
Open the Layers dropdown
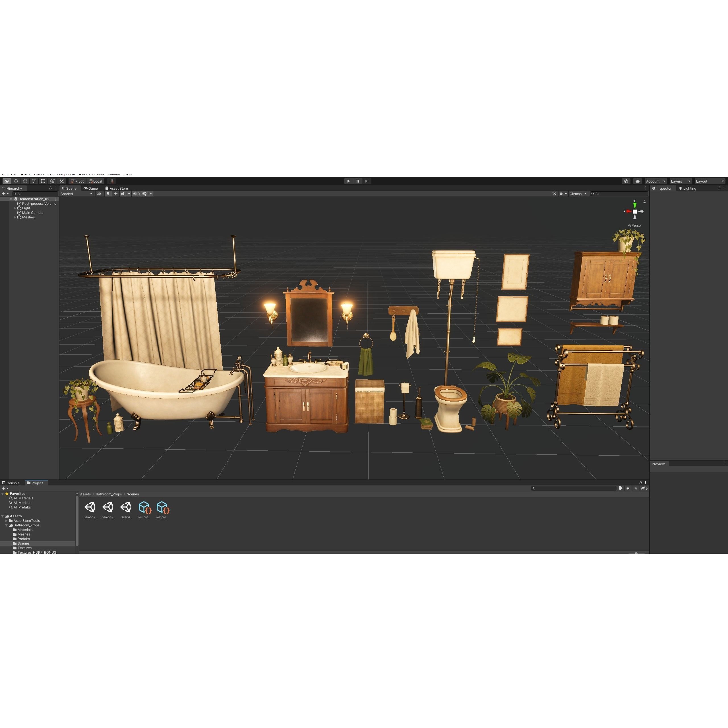coord(681,181)
